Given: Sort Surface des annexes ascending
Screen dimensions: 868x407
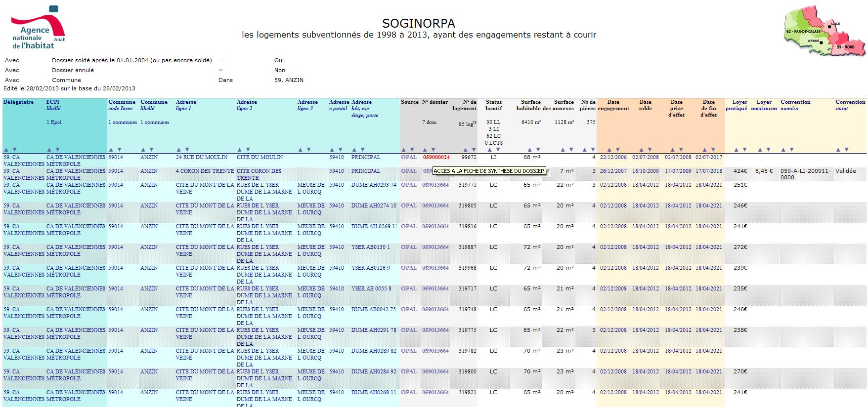Looking at the screenshot, I should 563,150.
